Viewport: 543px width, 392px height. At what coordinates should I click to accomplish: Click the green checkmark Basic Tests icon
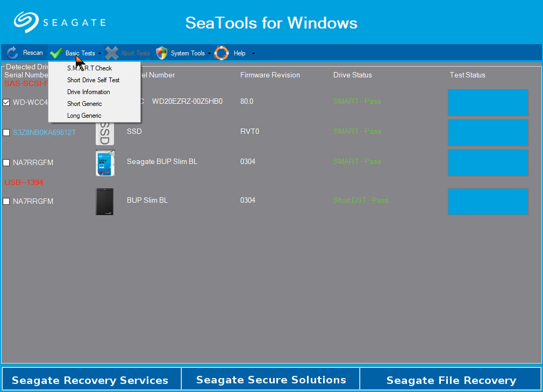[x=56, y=53]
